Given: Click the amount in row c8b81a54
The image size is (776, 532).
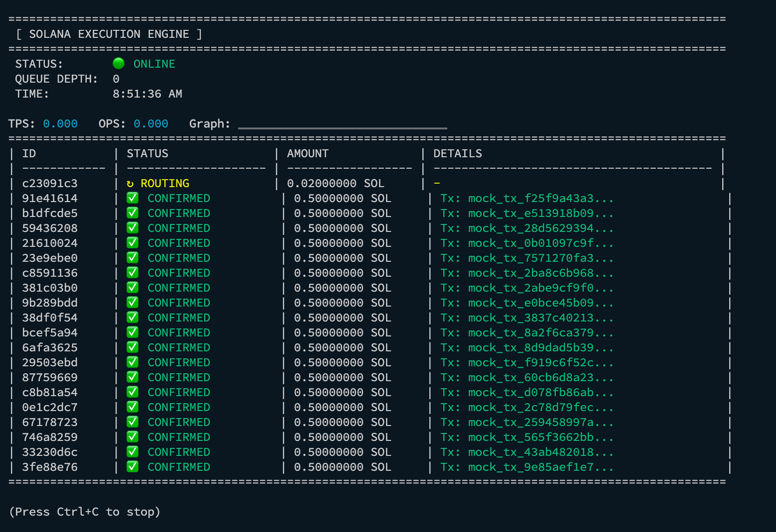Looking at the screenshot, I should tap(343, 392).
